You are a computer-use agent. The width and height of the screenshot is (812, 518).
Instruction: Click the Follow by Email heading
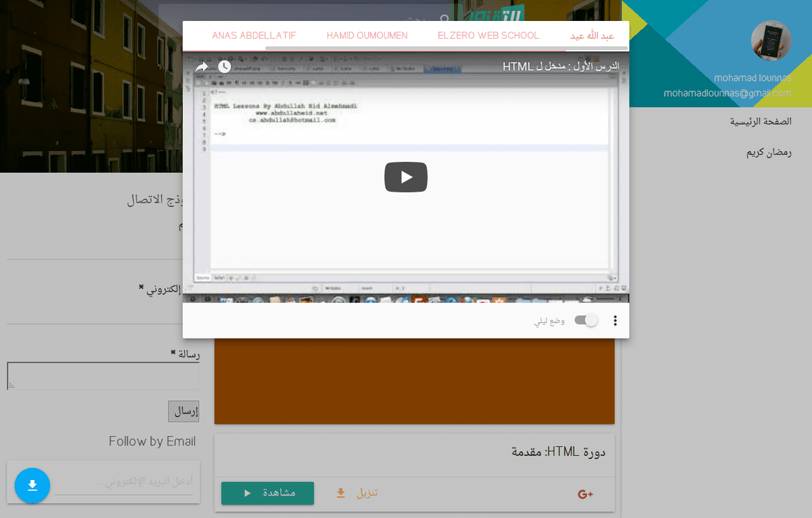coord(152,441)
